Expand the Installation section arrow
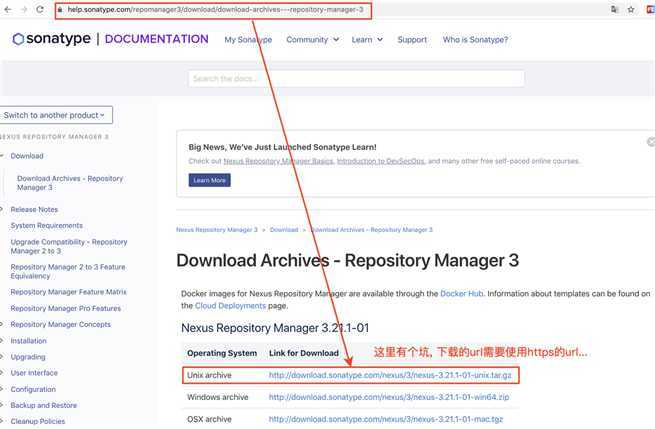 tap(2, 340)
